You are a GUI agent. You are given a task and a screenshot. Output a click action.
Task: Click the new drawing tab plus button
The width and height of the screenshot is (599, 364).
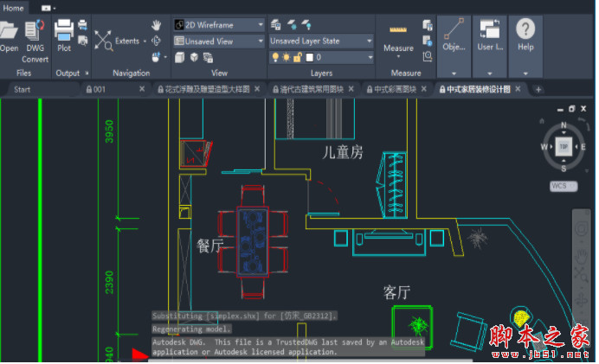[x=538, y=89]
